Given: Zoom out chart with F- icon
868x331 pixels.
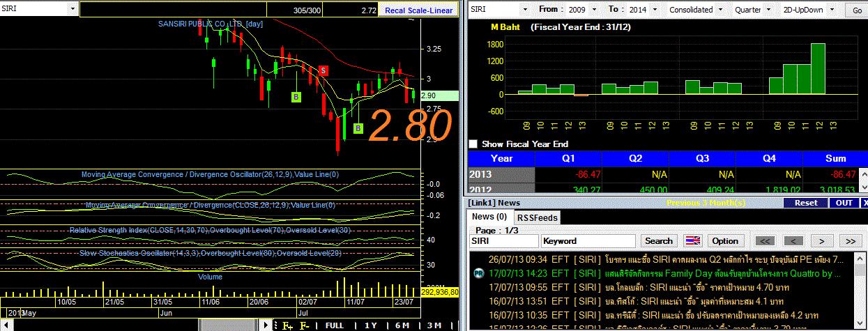Looking at the screenshot, I should [304, 325].
